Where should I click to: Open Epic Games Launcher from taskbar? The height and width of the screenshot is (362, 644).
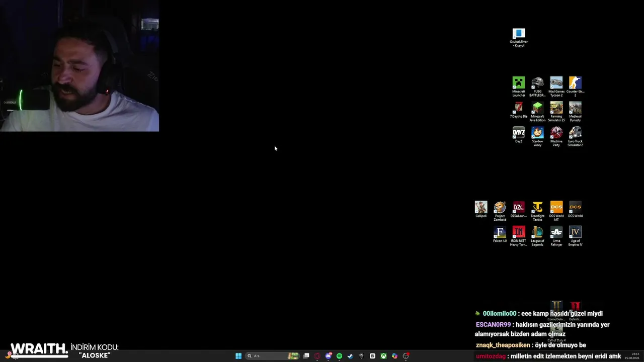point(361,356)
